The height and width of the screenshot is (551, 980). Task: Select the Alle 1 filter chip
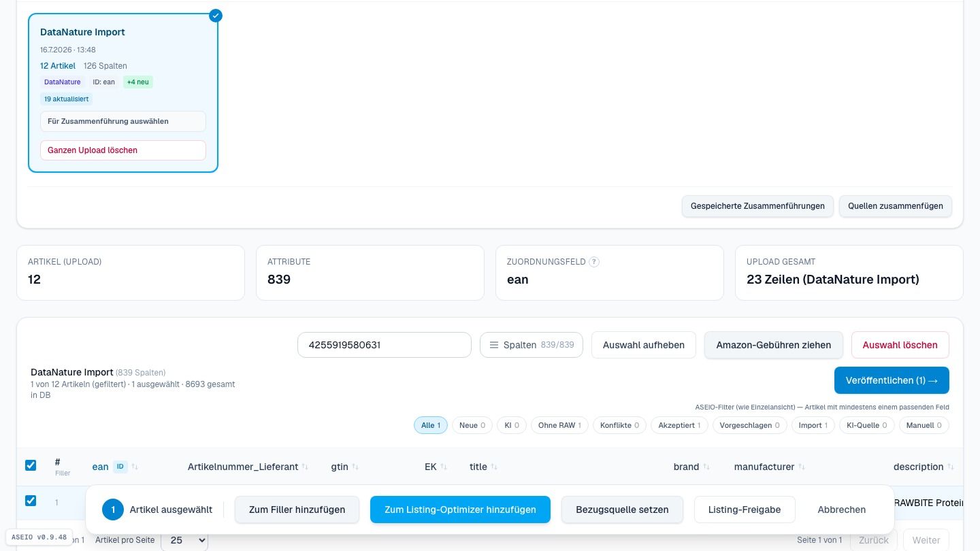pyautogui.click(x=431, y=425)
